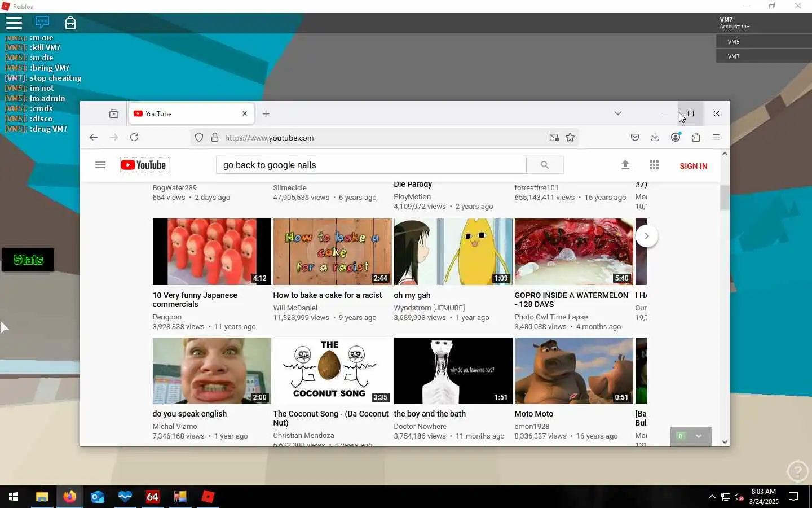Click the YouTube search input field
This screenshot has height=508, width=812.
[371, 165]
